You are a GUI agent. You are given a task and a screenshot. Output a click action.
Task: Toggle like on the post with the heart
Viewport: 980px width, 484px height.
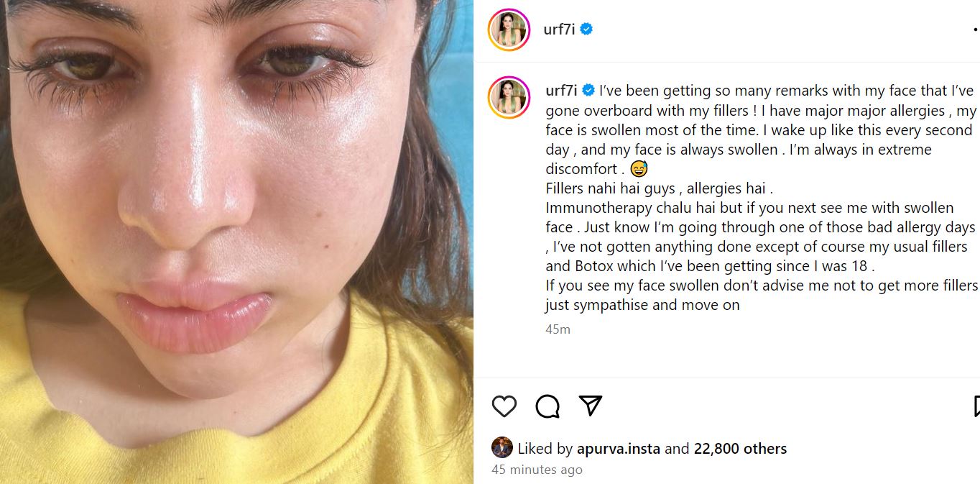(504, 406)
